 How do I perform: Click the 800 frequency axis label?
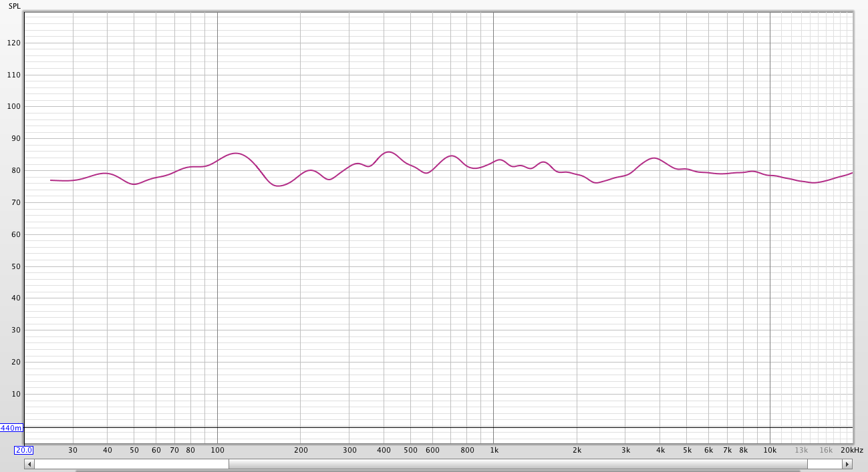467,450
